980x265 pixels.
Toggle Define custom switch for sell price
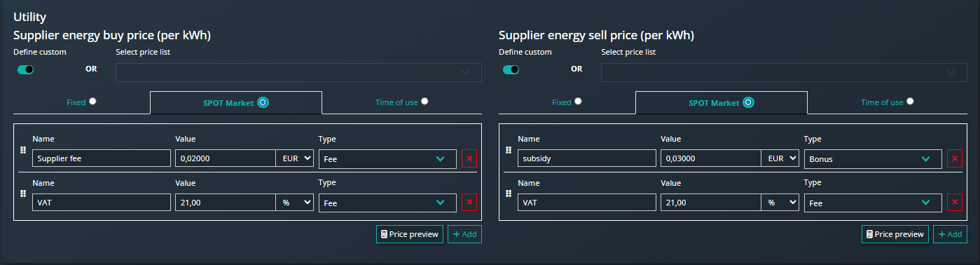click(511, 69)
